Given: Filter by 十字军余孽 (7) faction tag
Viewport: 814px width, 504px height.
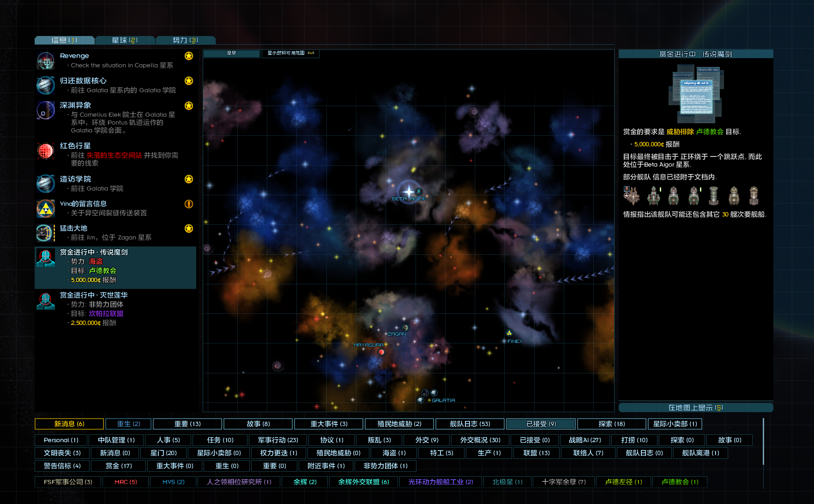Looking at the screenshot, I should (564, 482).
